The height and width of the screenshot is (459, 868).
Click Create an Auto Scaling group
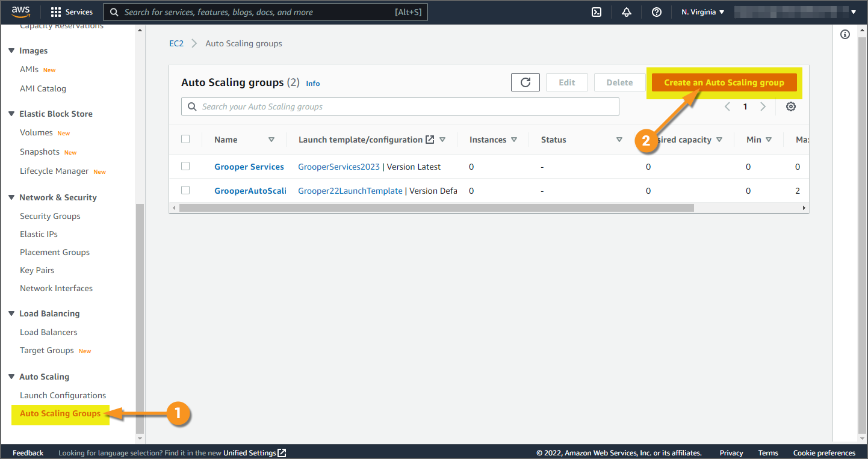[x=724, y=82]
